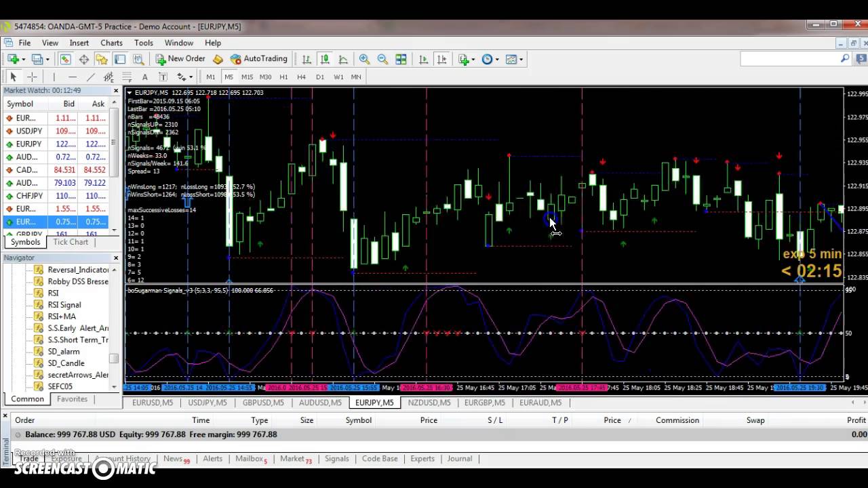The height and width of the screenshot is (488, 868).
Task: Select RSI Signal indicator in Navigator
Action: click(64, 305)
